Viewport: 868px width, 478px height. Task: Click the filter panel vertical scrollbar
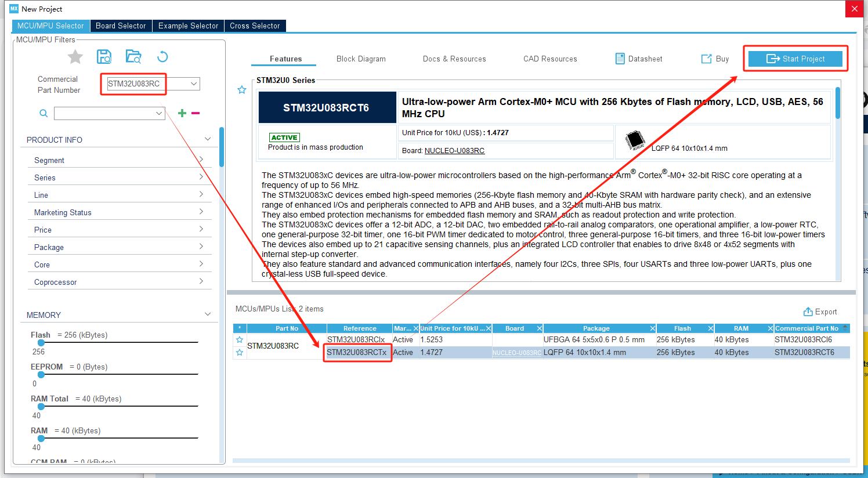click(222, 147)
